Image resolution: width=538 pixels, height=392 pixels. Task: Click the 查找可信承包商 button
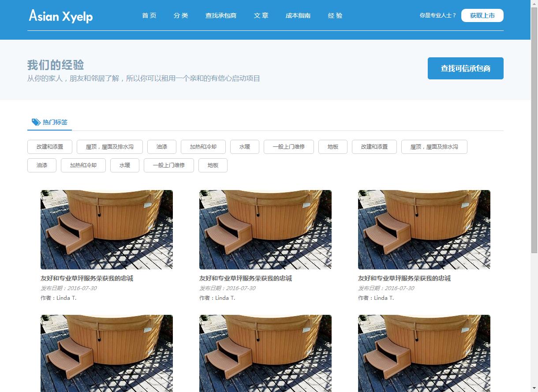(465, 68)
